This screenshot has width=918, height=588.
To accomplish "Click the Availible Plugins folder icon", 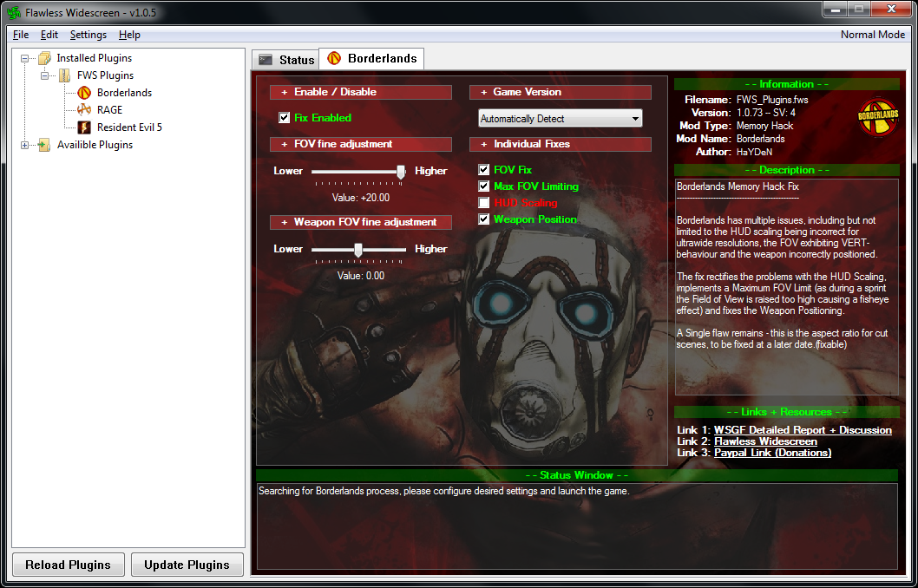I will click(x=44, y=145).
